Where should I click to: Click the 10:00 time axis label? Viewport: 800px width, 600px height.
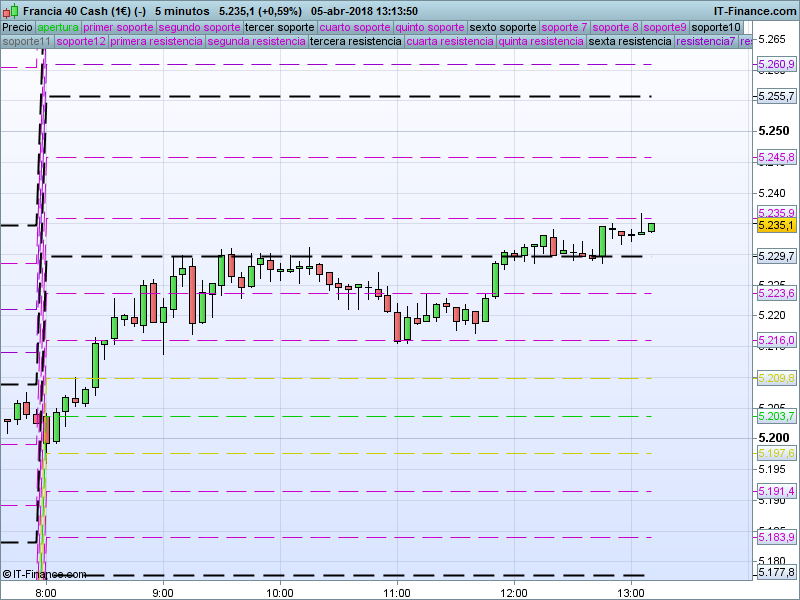[280, 593]
